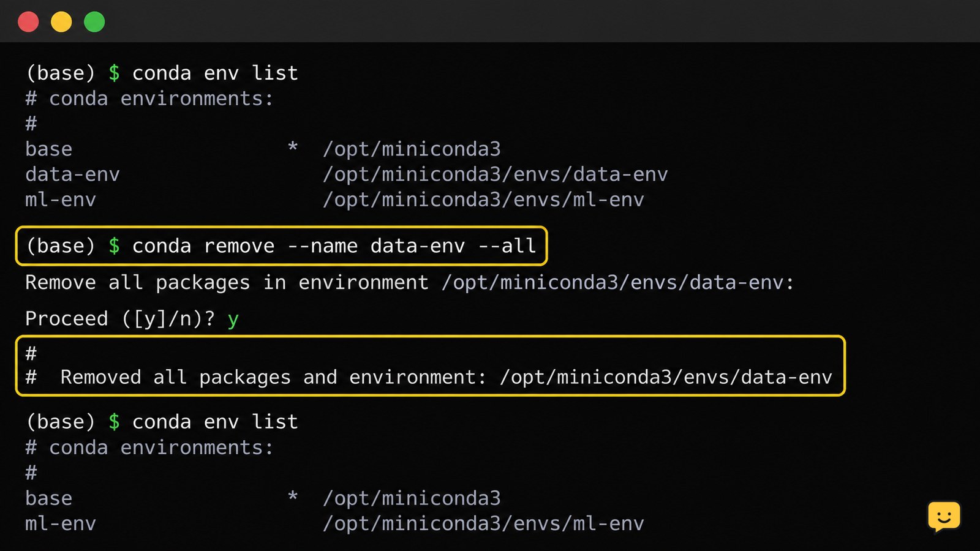
Task: Click the 'Removed all packages and environment' line
Action: [x=429, y=377]
